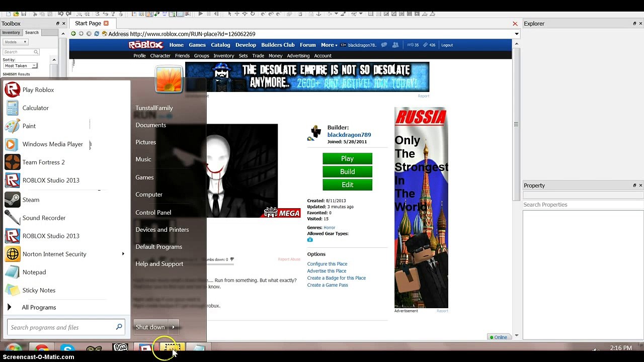Open Notepad from the Start menu
The height and width of the screenshot is (362, 644).
pyautogui.click(x=13, y=272)
